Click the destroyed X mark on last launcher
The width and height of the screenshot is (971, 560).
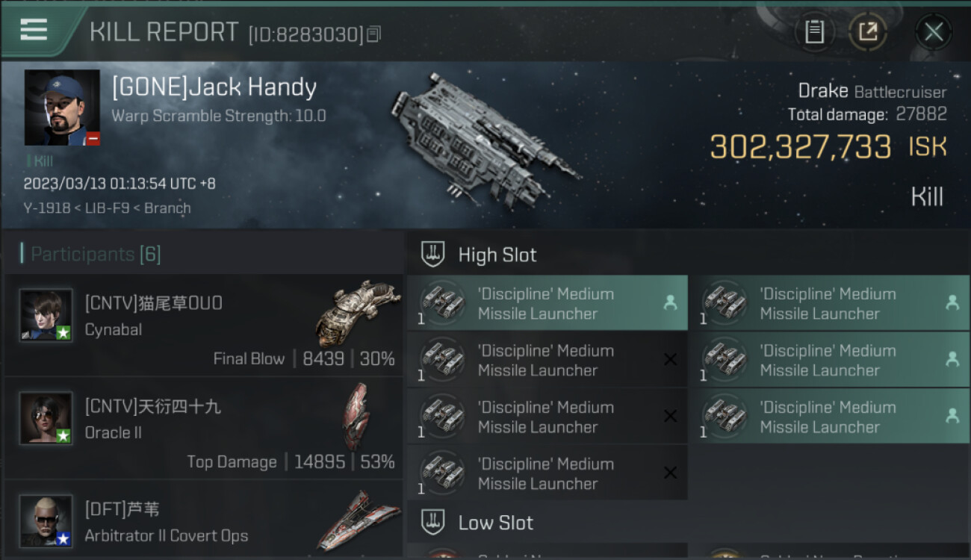click(x=670, y=473)
